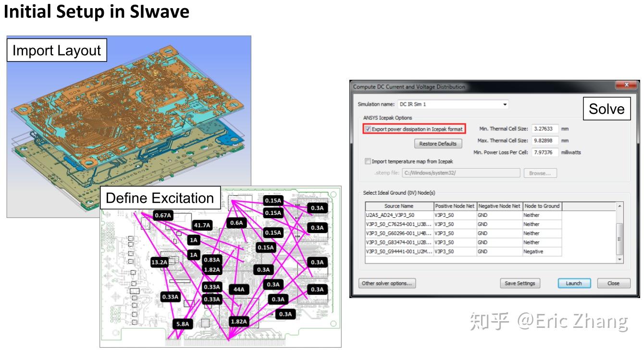This screenshot has height=350, width=644.
Task: Click the Restore Defaults button
Action: coord(437,144)
